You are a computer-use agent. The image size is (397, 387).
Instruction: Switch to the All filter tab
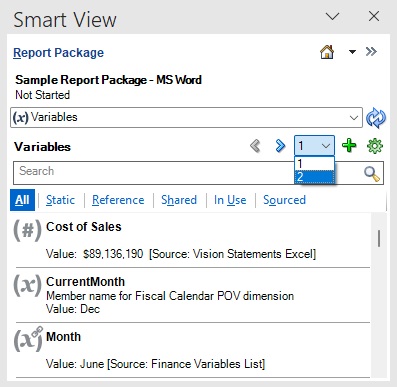[x=22, y=200]
